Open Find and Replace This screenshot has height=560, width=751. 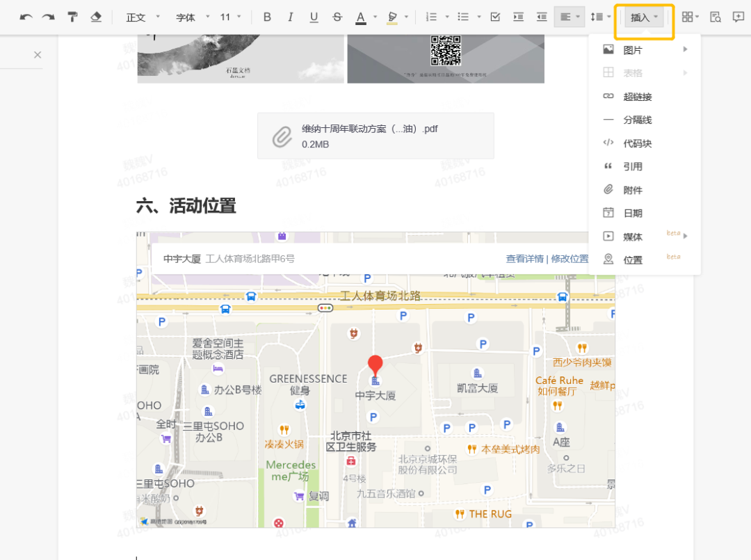click(x=715, y=17)
